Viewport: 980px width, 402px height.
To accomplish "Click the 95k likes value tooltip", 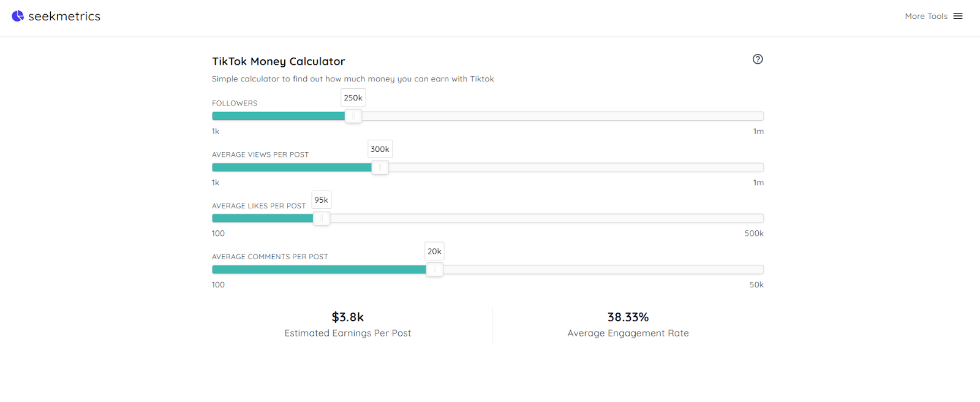I will tap(322, 200).
